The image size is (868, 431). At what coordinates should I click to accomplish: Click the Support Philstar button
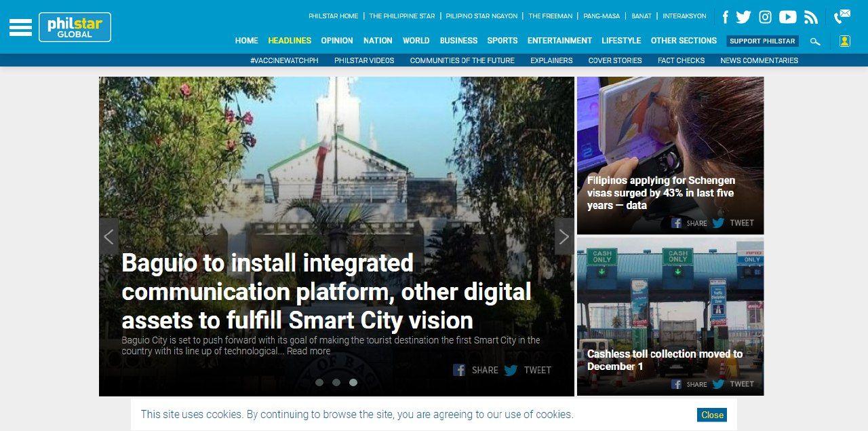click(x=762, y=41)
